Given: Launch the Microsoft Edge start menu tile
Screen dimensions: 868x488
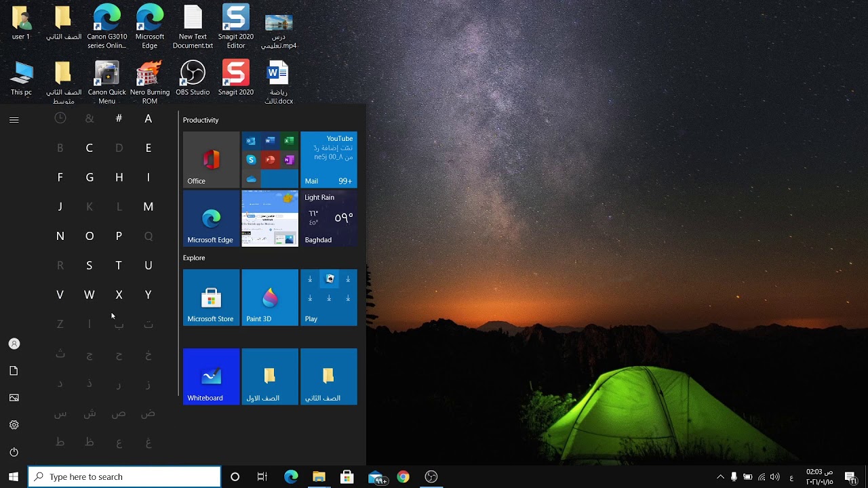Looking at the screenshot, I should click(211, 218).
